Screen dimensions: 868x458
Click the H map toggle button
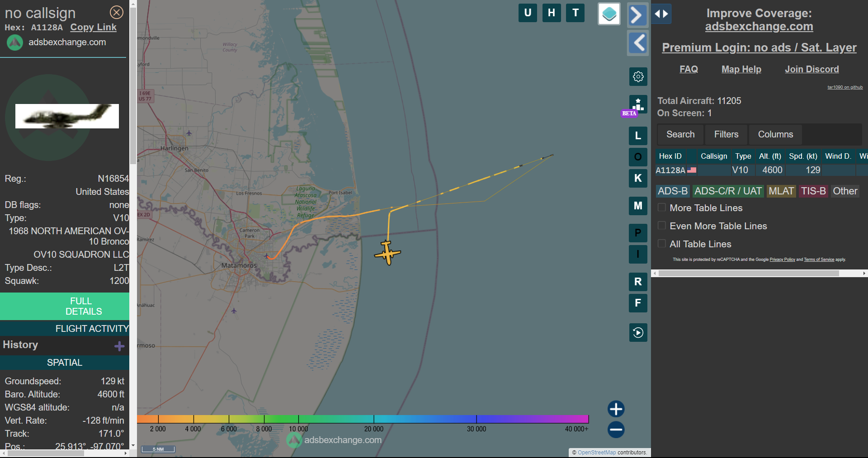click(x=552, y=13)
